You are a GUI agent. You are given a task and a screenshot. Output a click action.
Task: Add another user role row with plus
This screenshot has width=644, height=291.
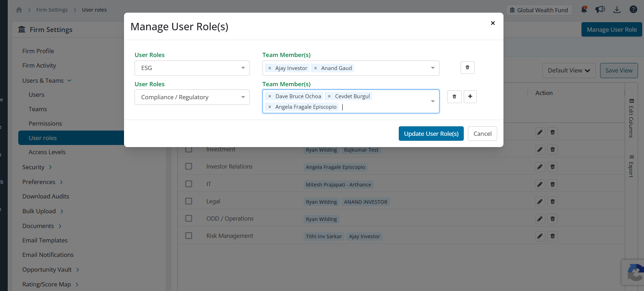pos(470,96)
